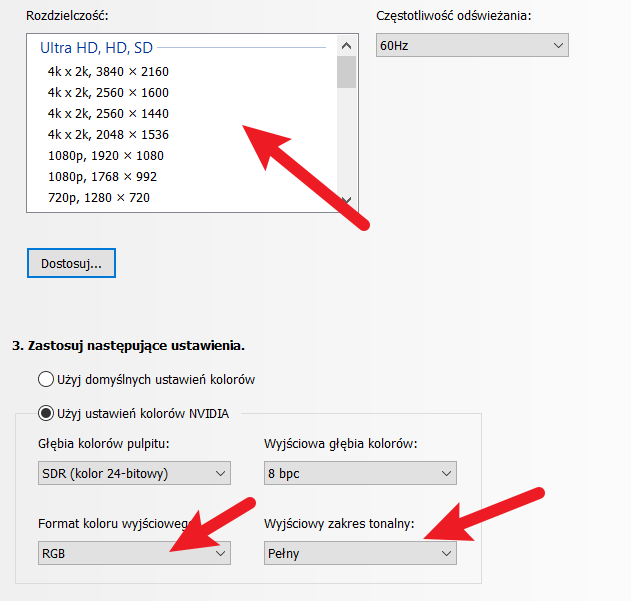
Task: Open the RGB output color format dropdown
Action: (x=133, y=552)
